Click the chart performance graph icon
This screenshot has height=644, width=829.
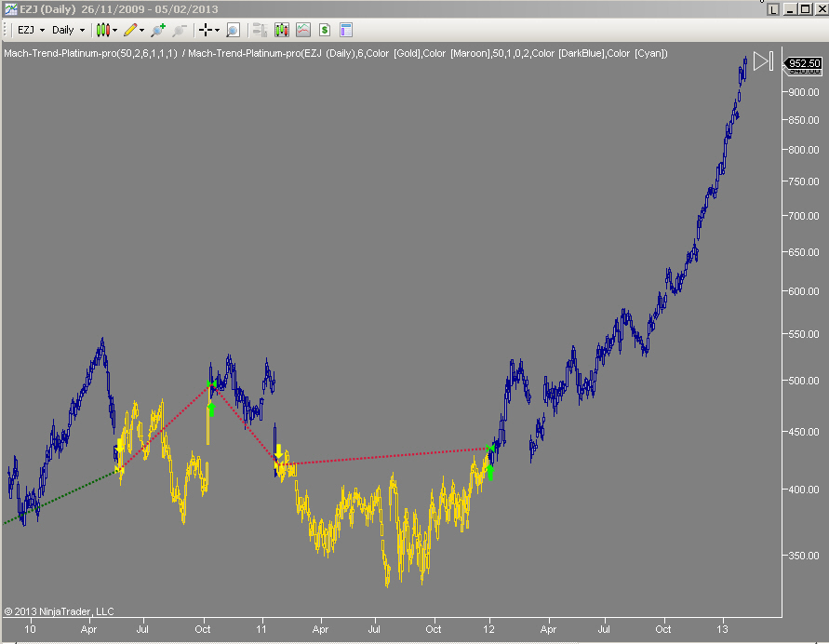point(302,29)
